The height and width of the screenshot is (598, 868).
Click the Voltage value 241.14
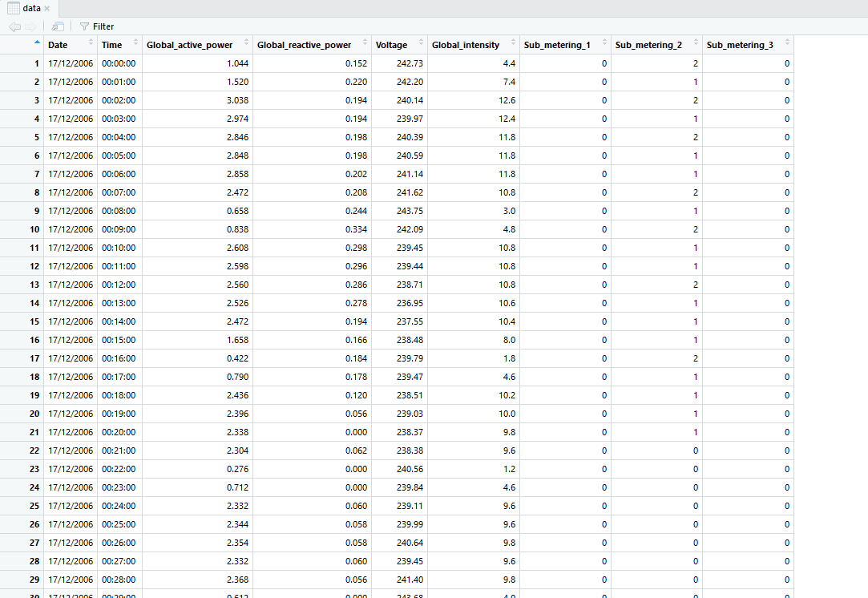pyautogui.click(x=410, y=174)
